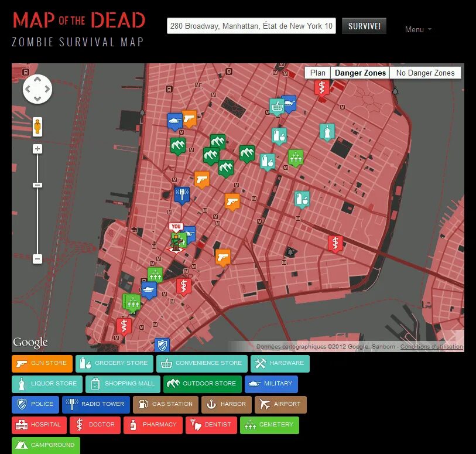
Task: Click the Map of the Dead logo
Action: 78,29
